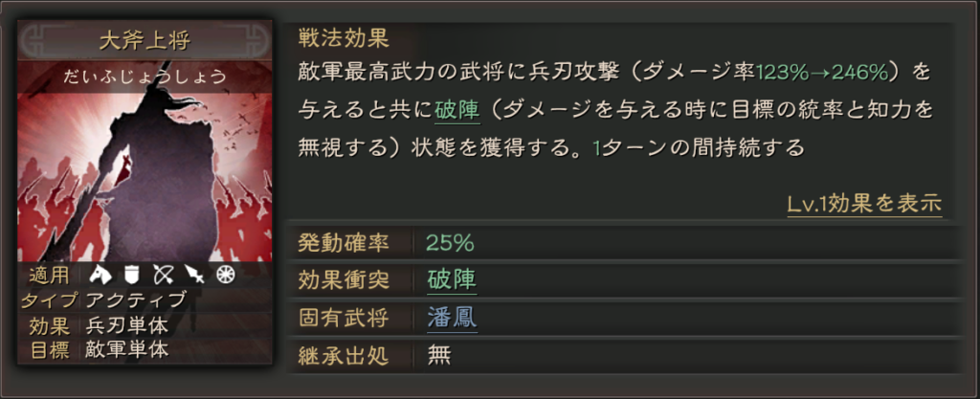
Task: Click the 戦法効果 heading
Action: (x=344, y=39)
